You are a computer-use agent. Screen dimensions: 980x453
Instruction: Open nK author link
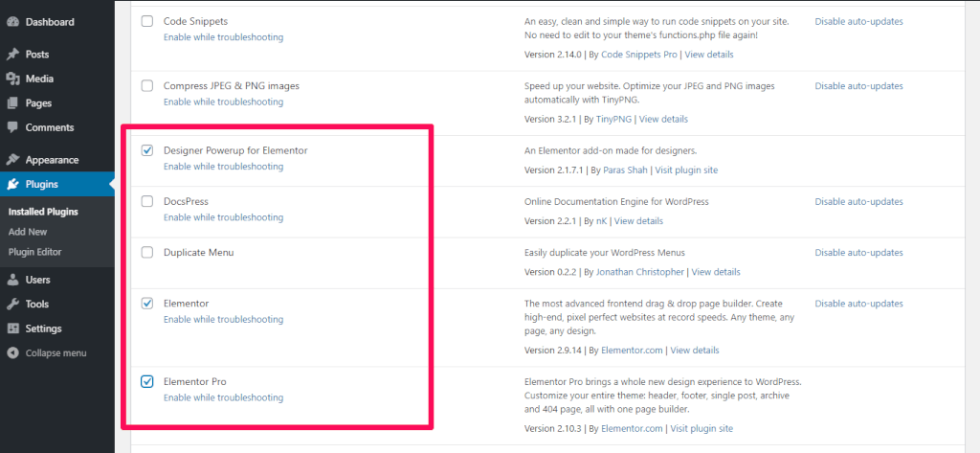[601, 221]
